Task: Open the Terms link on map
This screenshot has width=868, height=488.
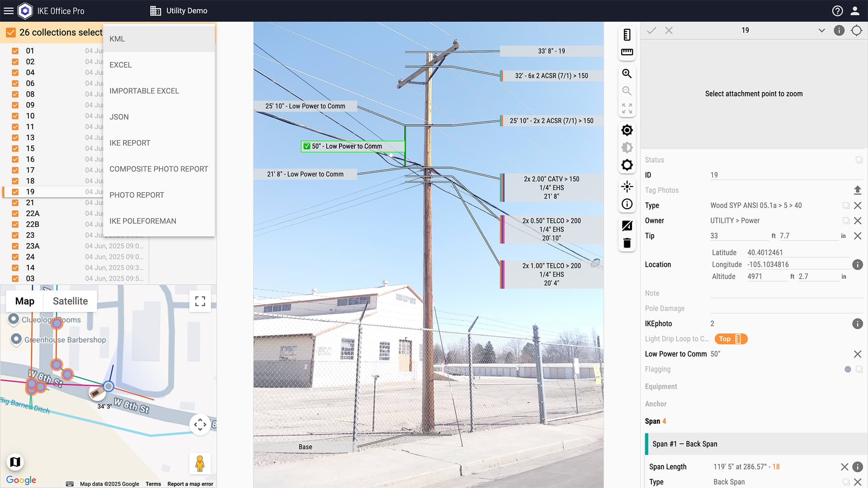Action: [153, 484]
